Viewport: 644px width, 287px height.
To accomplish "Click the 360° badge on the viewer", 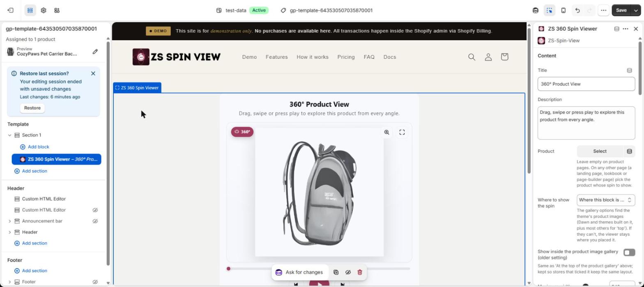I will 242,132.
